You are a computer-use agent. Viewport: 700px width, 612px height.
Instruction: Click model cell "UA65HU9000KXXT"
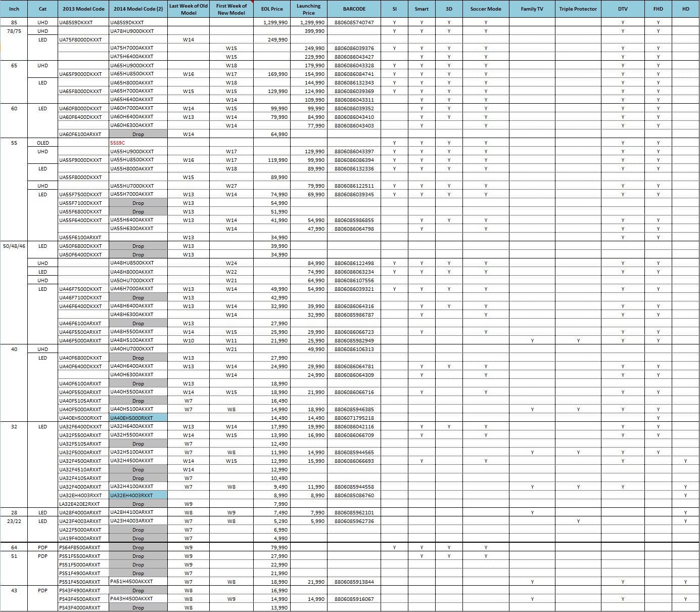(x=138, y=66)
